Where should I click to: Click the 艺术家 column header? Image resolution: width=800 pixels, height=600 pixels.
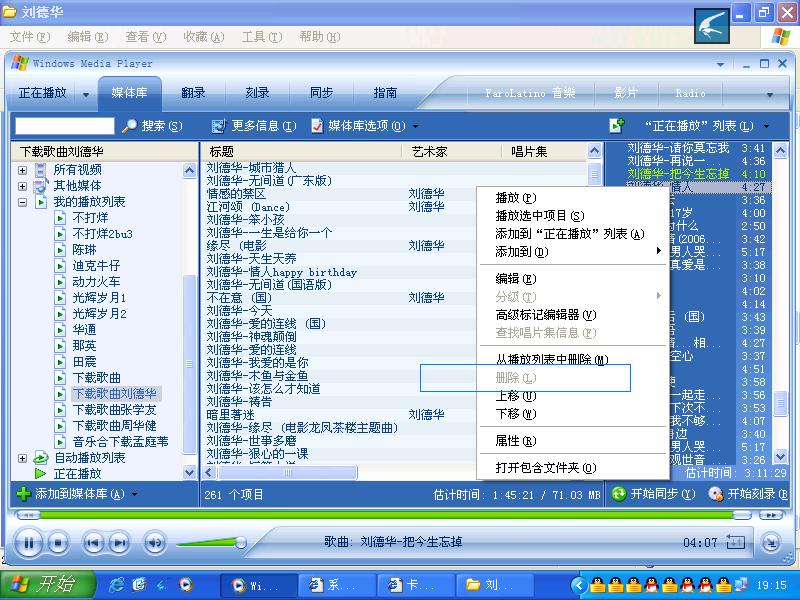coord(451,152)
